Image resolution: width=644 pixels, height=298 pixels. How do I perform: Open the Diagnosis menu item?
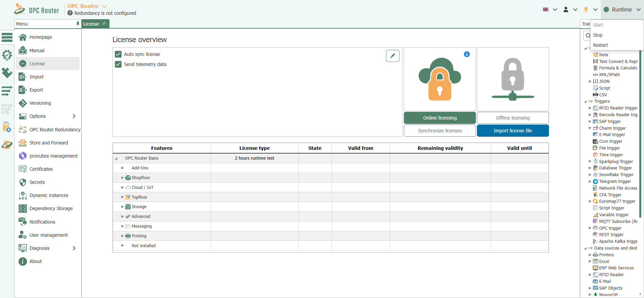(47, 248)
